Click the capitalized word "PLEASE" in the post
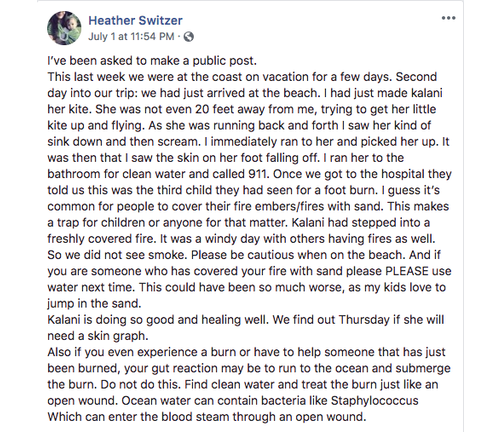This screenshot has width=501, height=432. pyautogui.click(x=407, y=271)
